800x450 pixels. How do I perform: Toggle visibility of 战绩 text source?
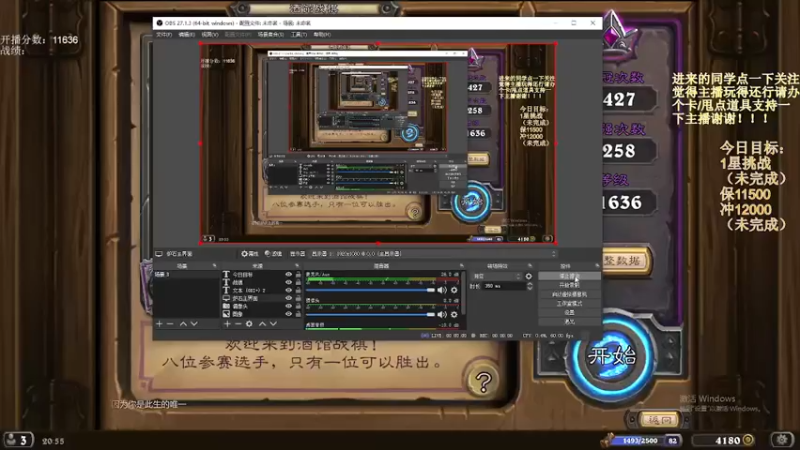pos(288,282)
